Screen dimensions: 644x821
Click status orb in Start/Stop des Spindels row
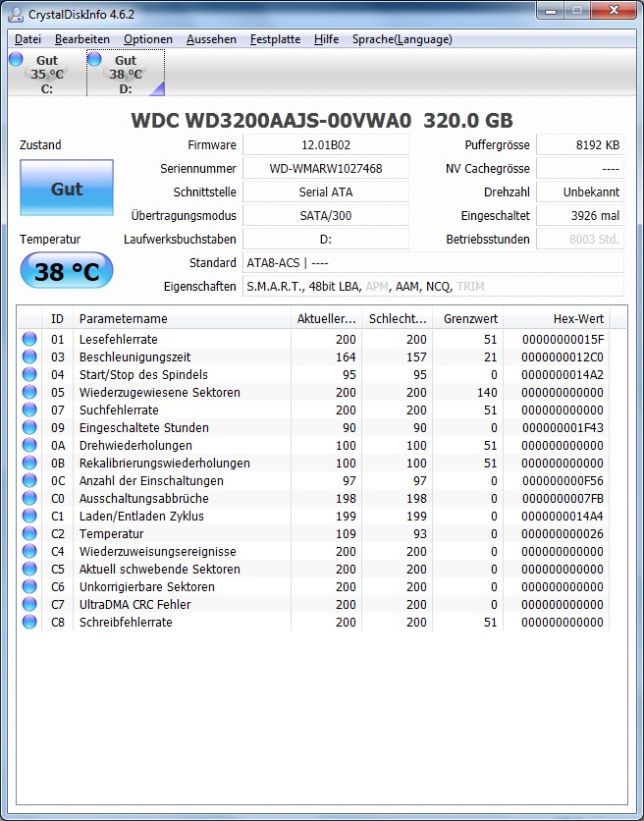click(x=29, y=374)
